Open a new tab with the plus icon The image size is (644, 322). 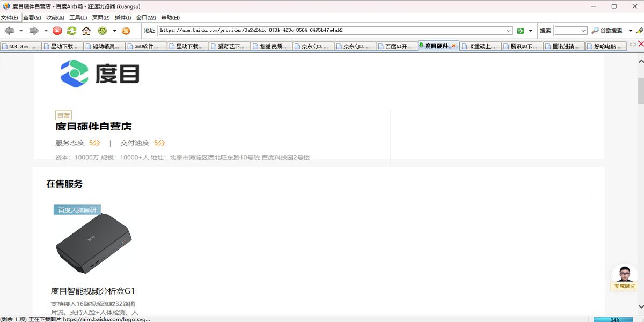(x=632, y=45)
